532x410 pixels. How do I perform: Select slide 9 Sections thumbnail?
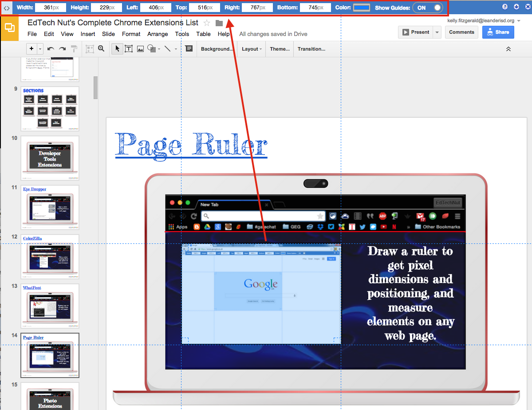coord(50,109)
